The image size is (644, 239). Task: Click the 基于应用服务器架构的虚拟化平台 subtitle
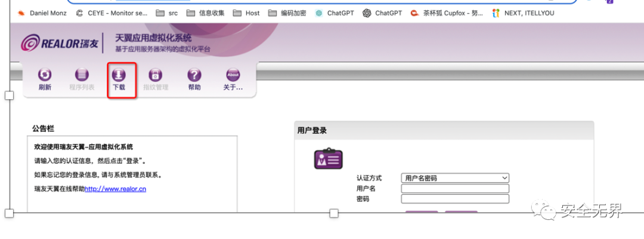pyautogui.click(x=163, y=50)
